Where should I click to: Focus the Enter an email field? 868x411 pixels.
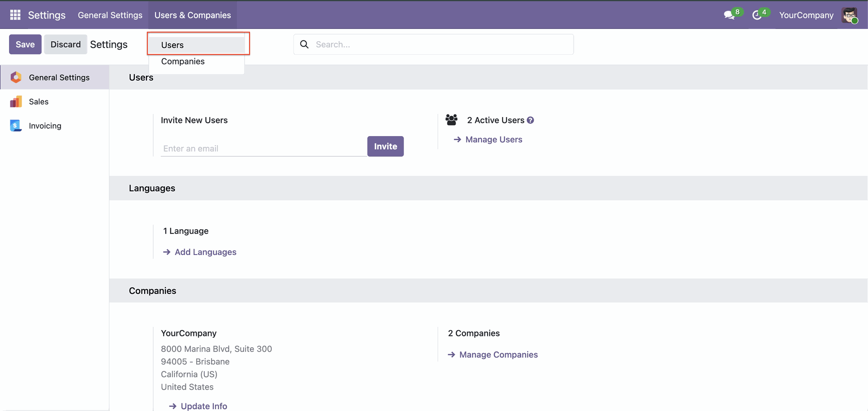[264, 148]
